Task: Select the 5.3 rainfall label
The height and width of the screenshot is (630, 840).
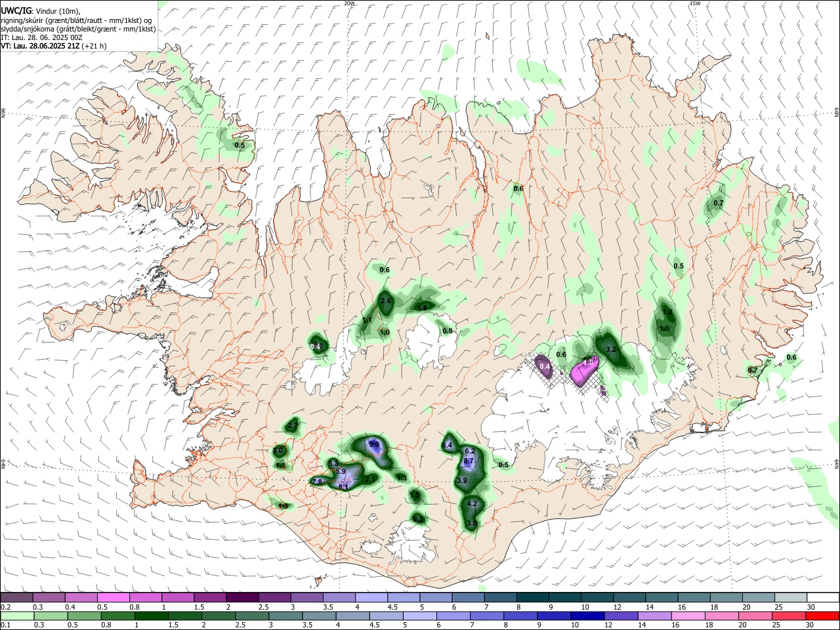Action: click(333, 464)
